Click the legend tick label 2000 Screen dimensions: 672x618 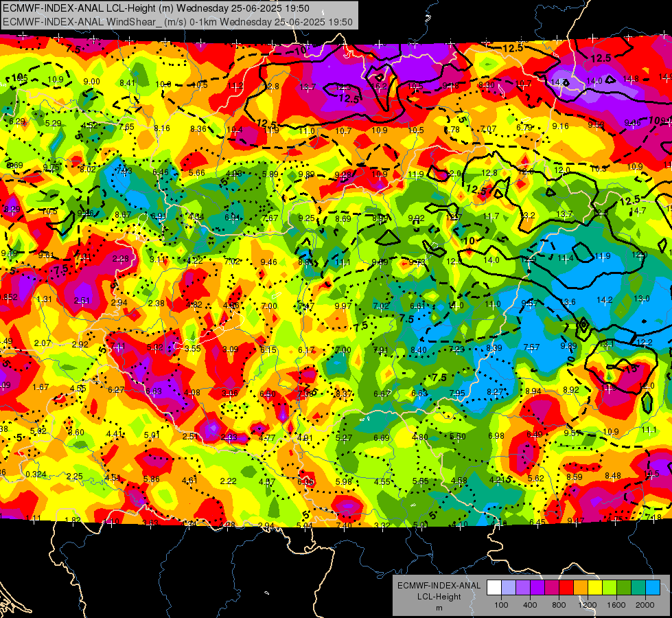(x=645, y=605)
